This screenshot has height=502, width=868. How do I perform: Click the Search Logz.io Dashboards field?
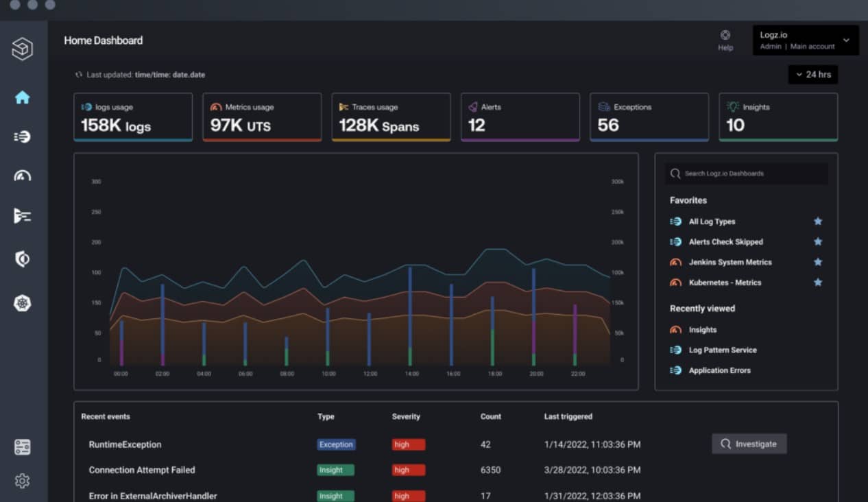(x=746, y=174)
